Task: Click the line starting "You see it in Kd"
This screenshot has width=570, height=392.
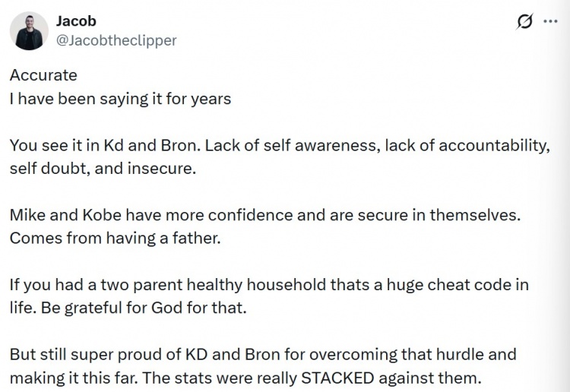Action: [x=278, y=145]
